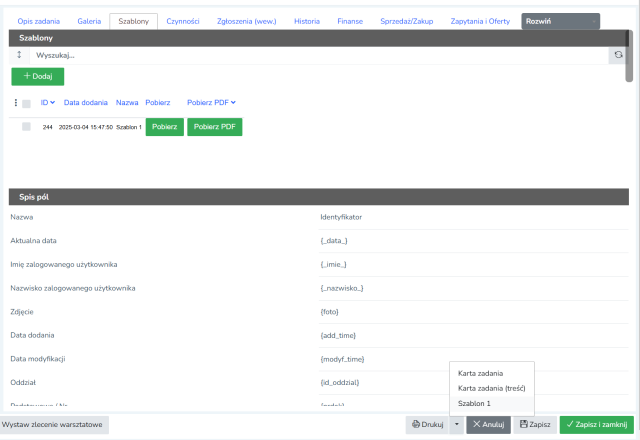Click the Data modyfikacji label

click(38, 359)
